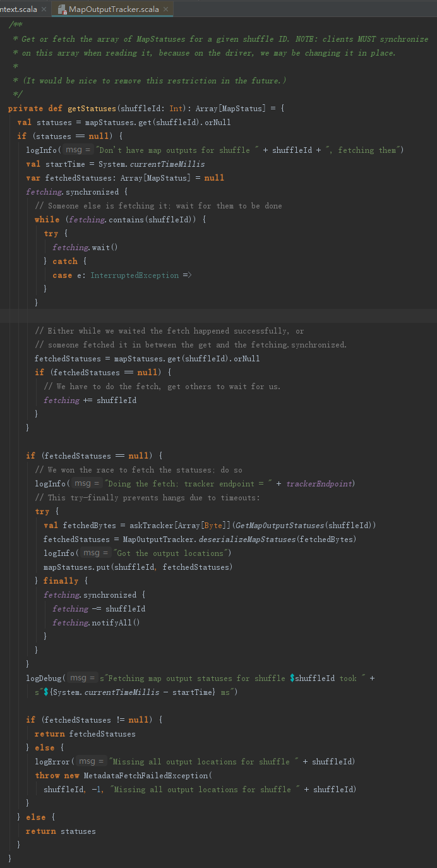437x868 pixels.
Task: Select the MapOutputTracker.scala editor tab
Action: tap(114, 9)
